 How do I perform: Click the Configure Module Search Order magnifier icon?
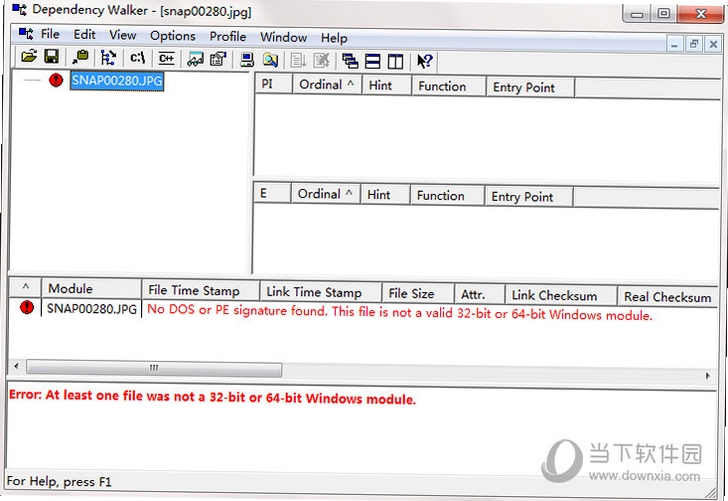click(x=270, y=60)
